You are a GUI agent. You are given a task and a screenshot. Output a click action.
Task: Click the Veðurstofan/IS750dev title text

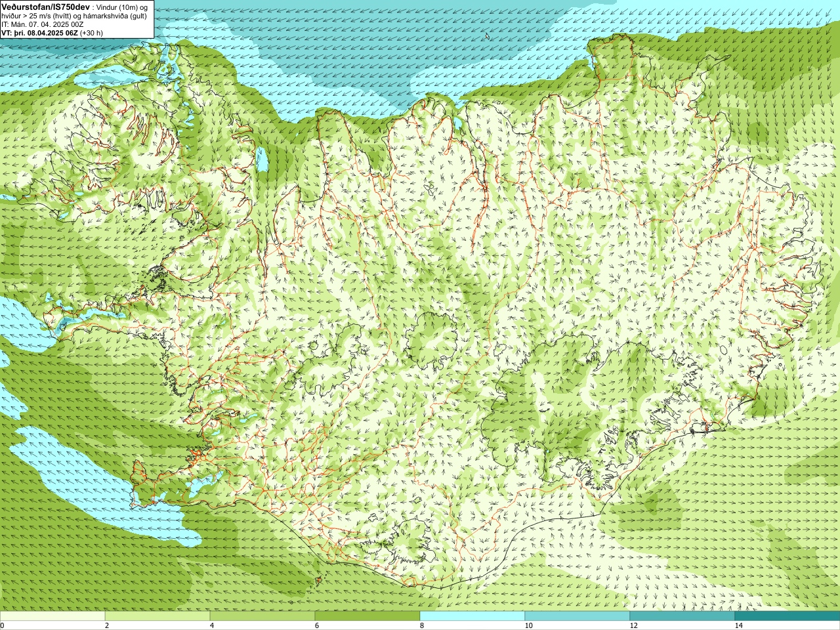45,6
